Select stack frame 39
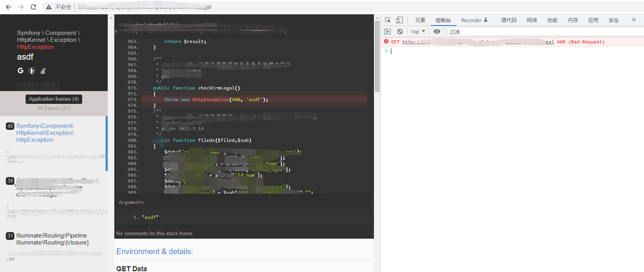This screenshot has height=272, width=644. 54,198
